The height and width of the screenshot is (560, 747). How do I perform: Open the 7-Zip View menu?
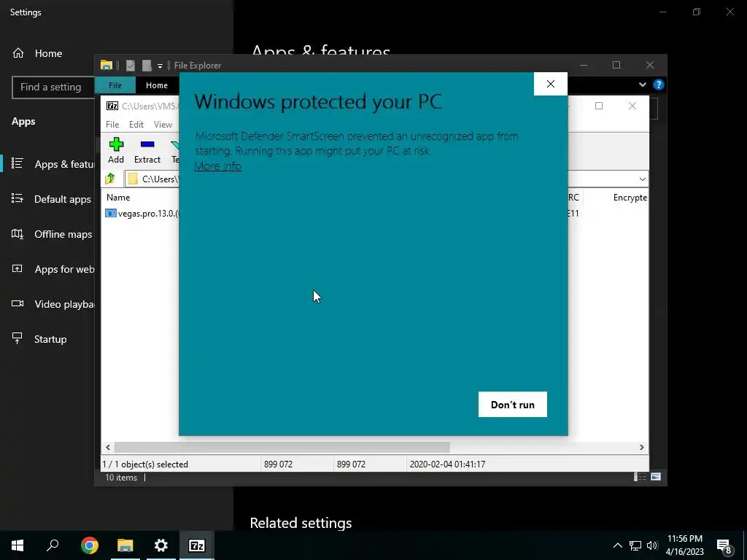(163, 124)
